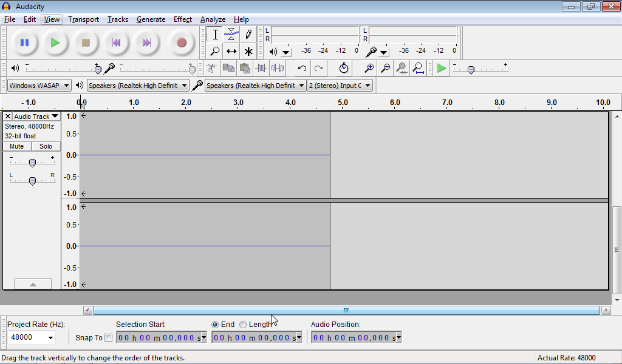The height and width of the screenshot is (364, 622).
Task: Click the Pause transport button
Action: coord(24,42)
